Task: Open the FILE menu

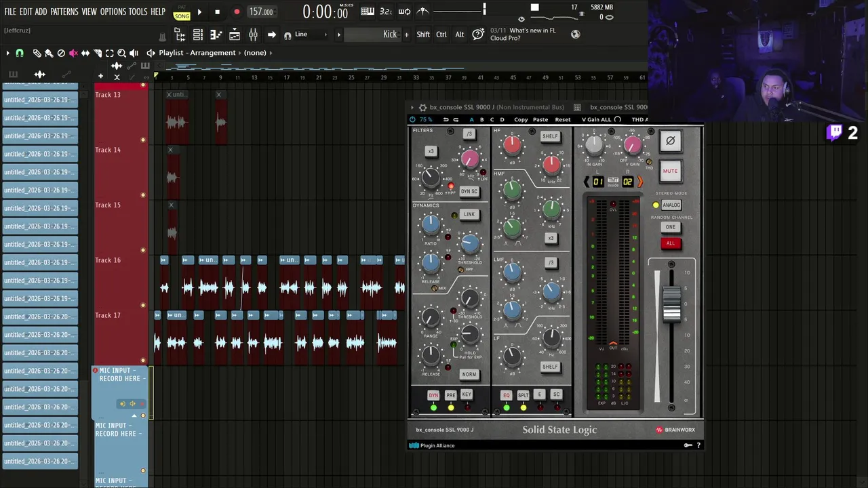Action: click(x=10, y=12)
